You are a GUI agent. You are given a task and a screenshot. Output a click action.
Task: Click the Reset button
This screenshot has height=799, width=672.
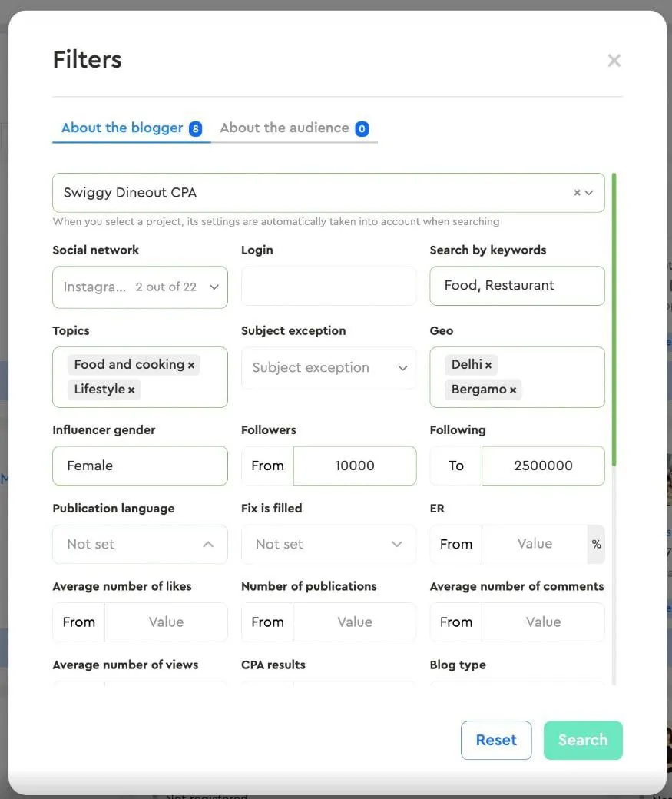tap(495, 740)
